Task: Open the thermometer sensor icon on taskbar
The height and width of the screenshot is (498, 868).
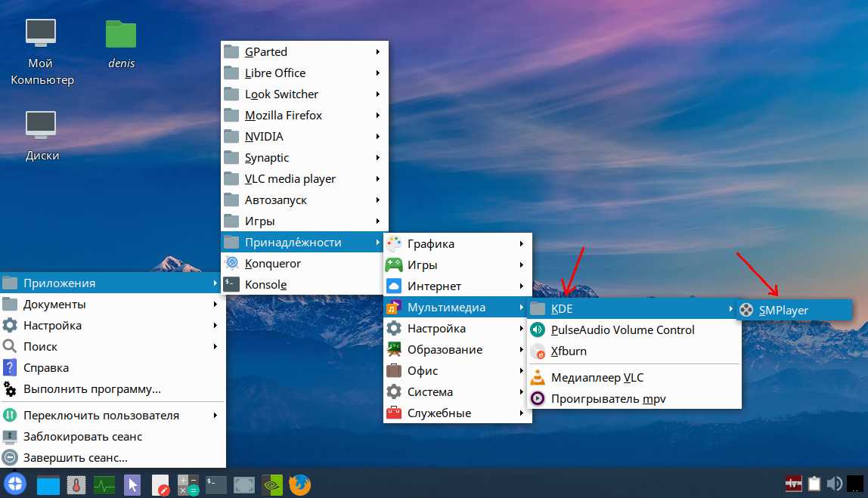Action: pyautogui.click(x=76, y=485)
